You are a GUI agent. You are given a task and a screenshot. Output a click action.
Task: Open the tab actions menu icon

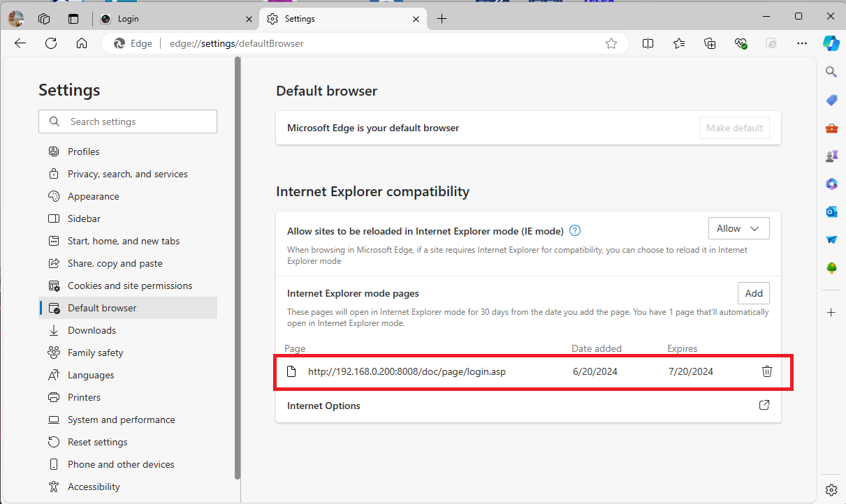[73, 19]
